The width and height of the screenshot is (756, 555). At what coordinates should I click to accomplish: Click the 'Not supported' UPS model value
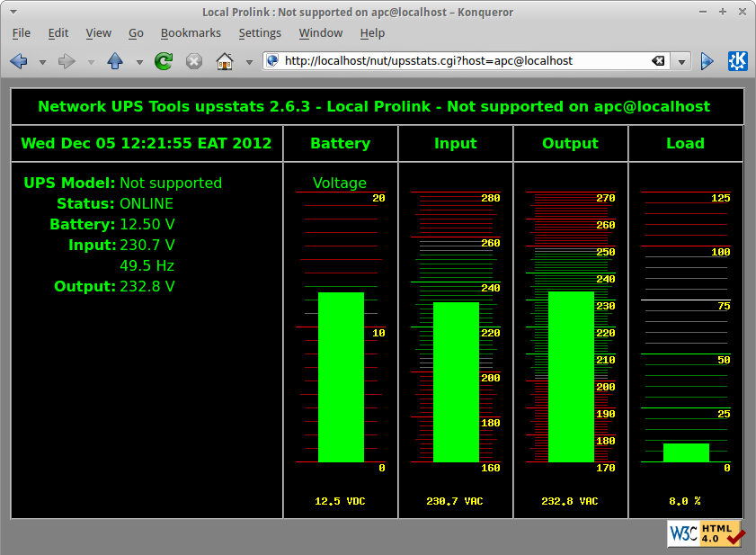tap(171, 183)
